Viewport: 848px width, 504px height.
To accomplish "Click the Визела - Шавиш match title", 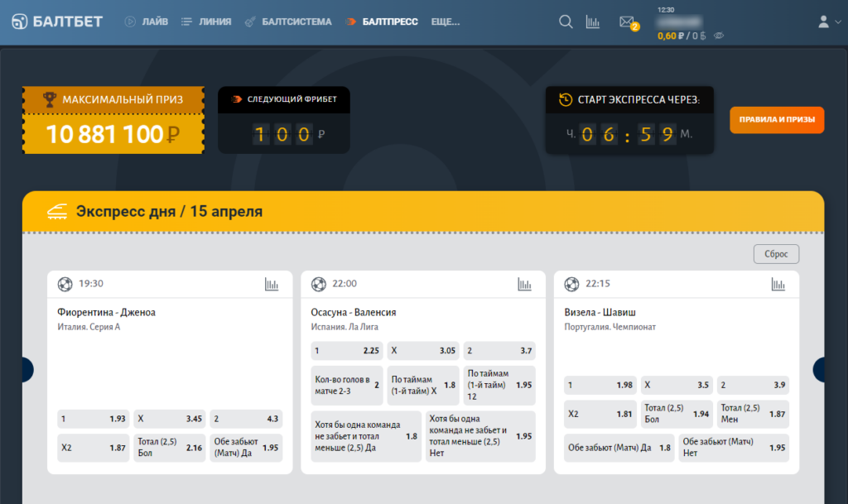I will coord(600,312).
